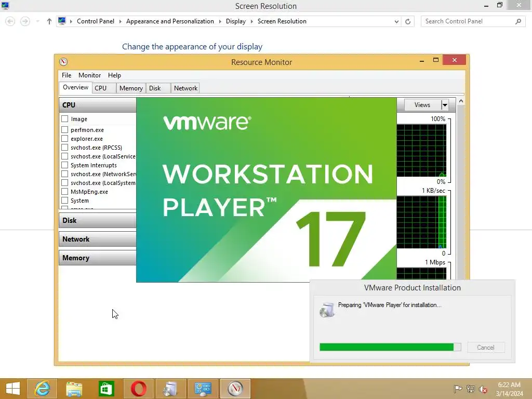The height and width of the screenshot is (399, 532).
Task: Click the CPU usage graph
Action: [x=421, y=150]
